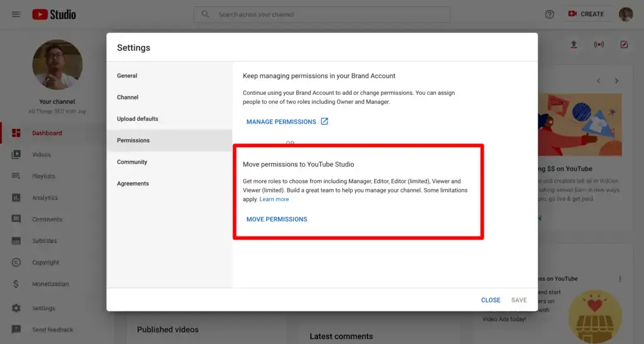Click the search magnifier icon
This screenshot has height=344, width=644.
coord(206,14)
